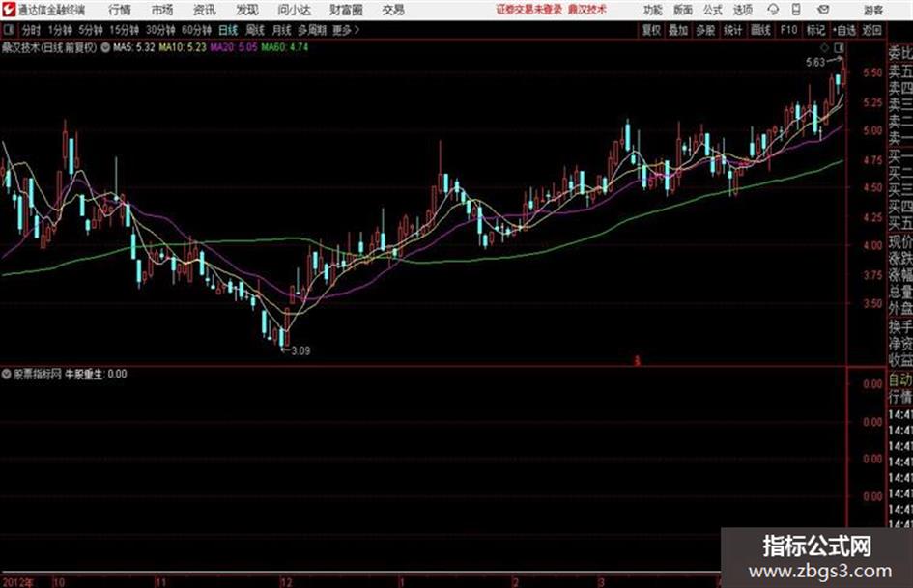This screenshot has width=913, height=588.
Task: Click the 3.09 low price annotation
Action: pos(300,350)
